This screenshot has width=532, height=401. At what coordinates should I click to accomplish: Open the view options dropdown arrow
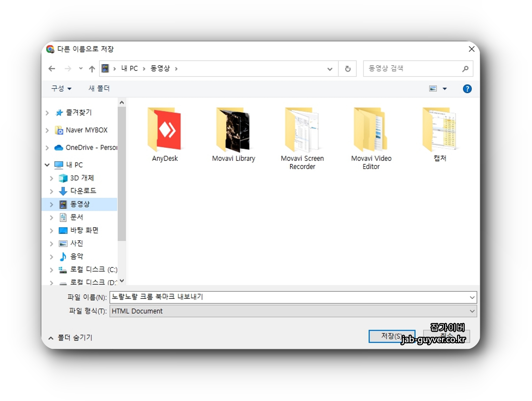coord(445,89)
